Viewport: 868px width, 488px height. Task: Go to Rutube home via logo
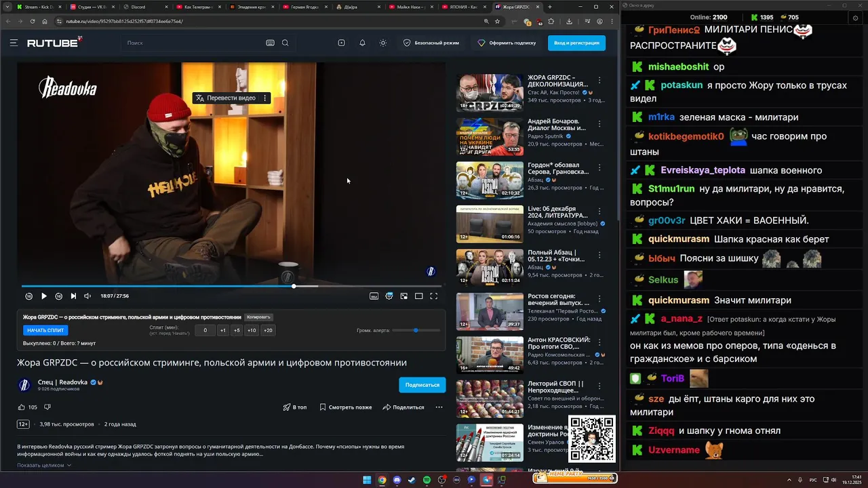[54, 42]
